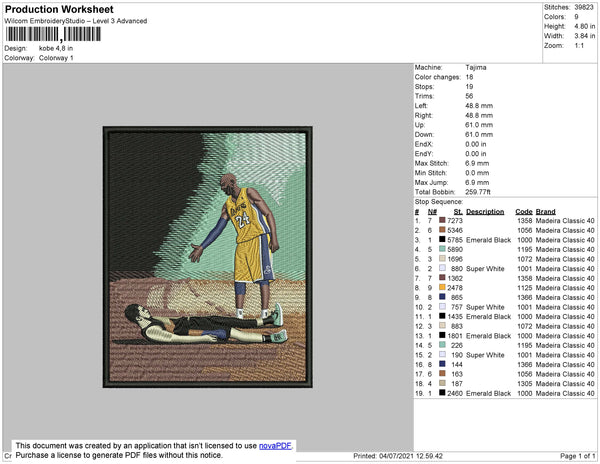Click the black swatch in stop row 19
600x464 pixels.
click(442, 392)
